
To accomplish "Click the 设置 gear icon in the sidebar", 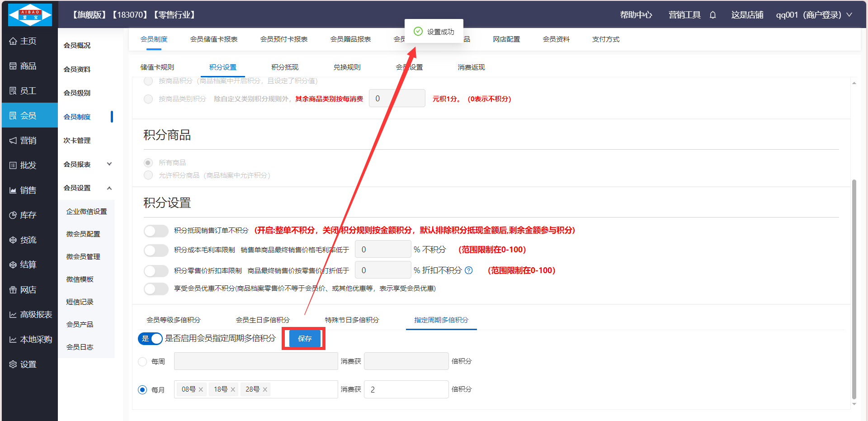I will 13,364.
